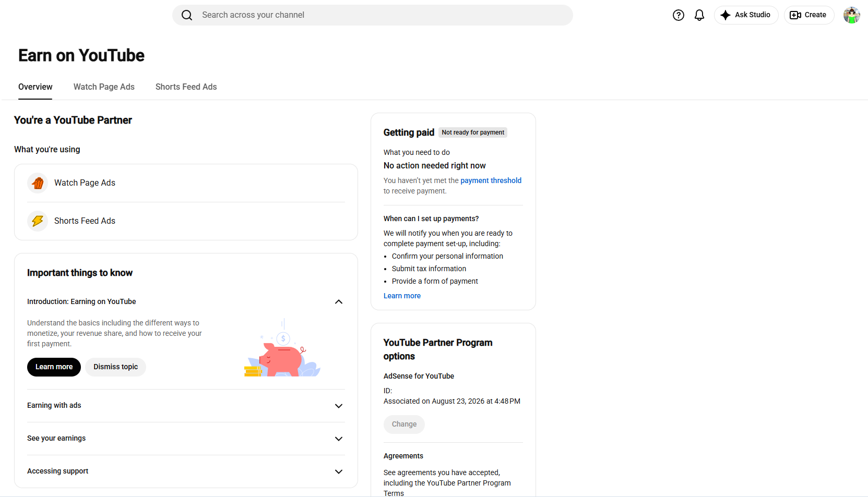Image resolution: width=868 pixels, height=497 pixels.
Task: Click the Submit tax information bullet
Action: pos(429,269)
